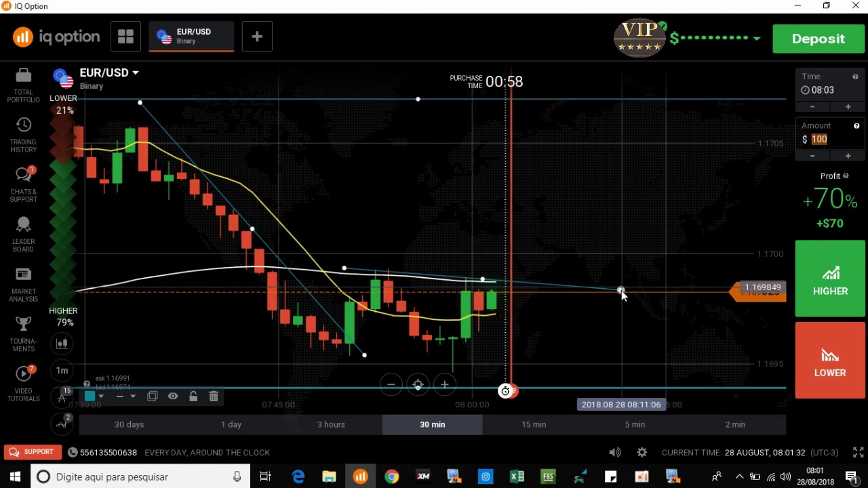The height and width of the screenshot is (488, 868).
Task: Zoom in chart with plus icon
Action: (445, 385)
